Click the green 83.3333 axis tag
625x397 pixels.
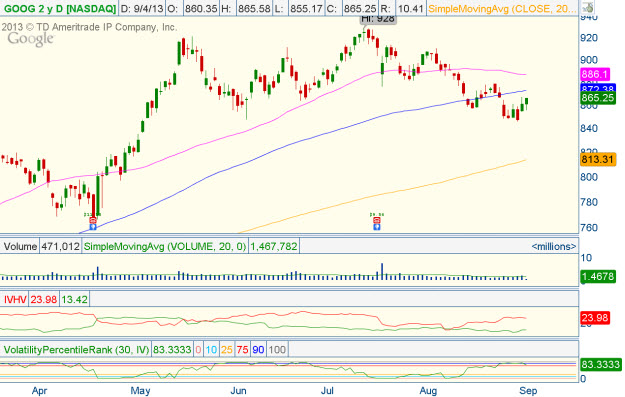point(601,364)
